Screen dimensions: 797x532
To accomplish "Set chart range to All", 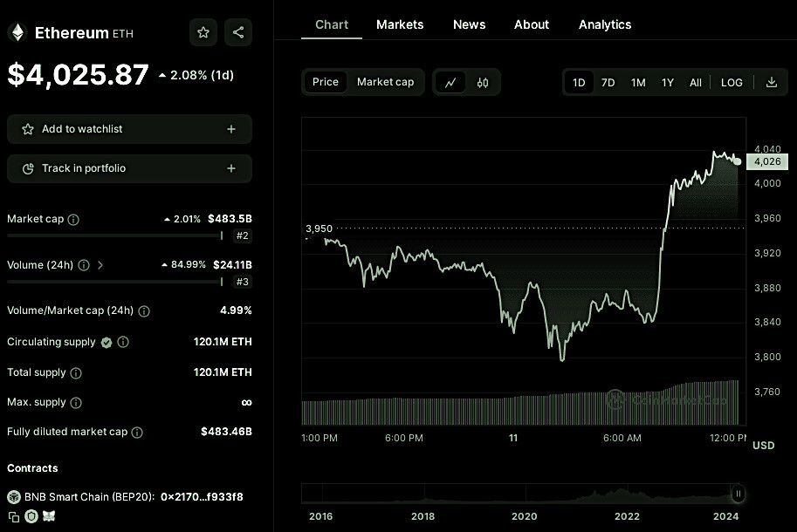I will point(696,82).
